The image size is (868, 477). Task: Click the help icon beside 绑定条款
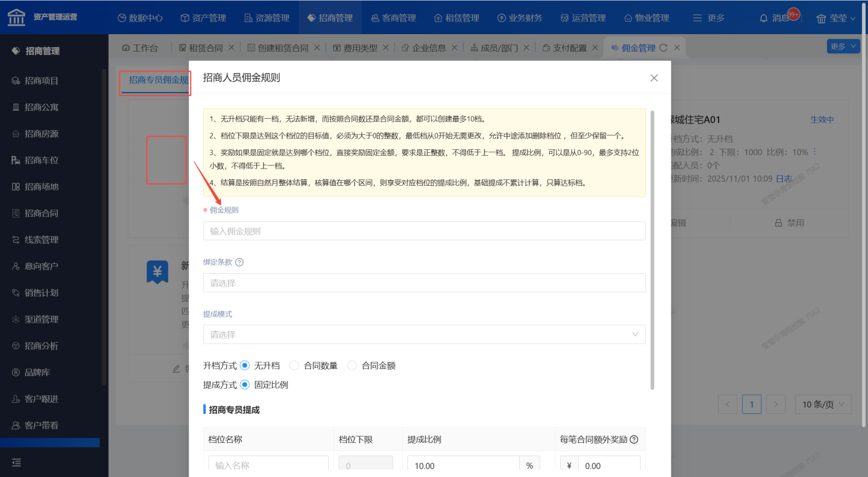coord(239,262)
